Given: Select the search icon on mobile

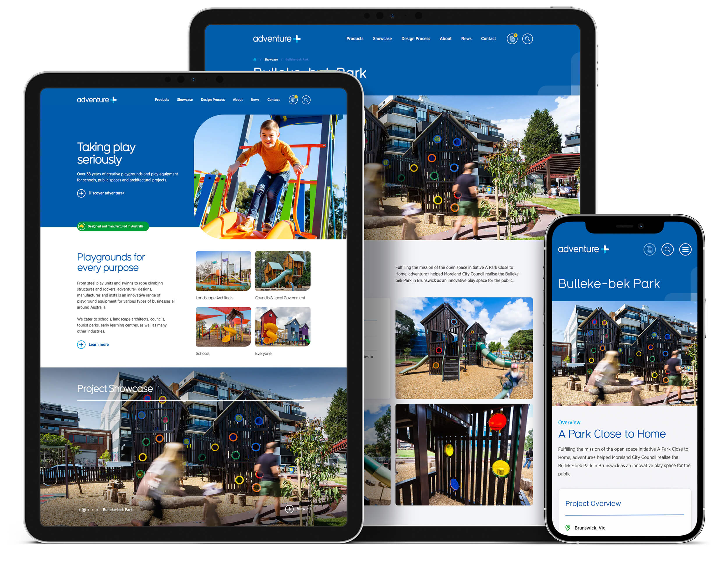Looking at the screenshot, I should [x=667, y=248].
